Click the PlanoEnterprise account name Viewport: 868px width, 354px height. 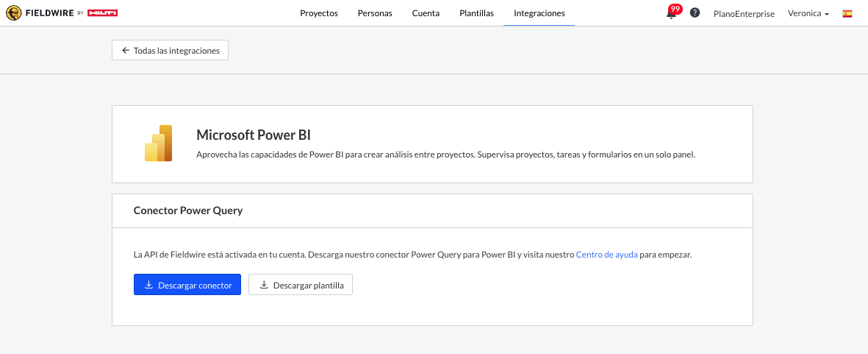coord(744,14)
